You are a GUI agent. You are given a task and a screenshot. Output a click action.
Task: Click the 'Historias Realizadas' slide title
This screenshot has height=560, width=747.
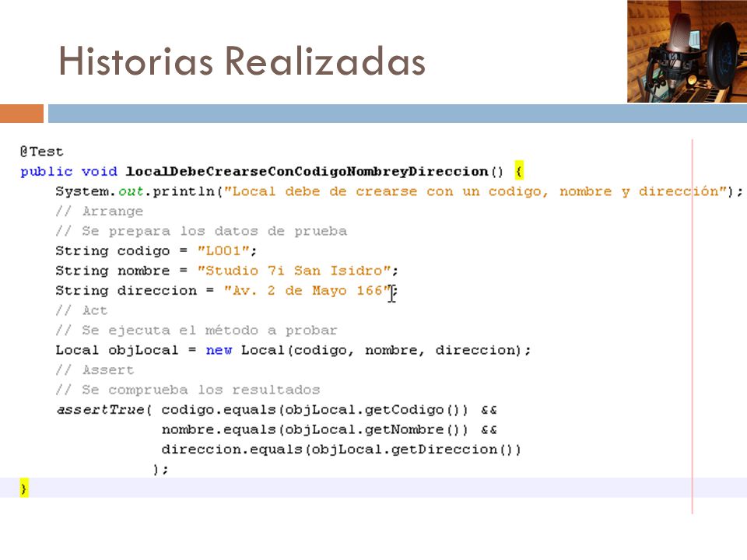242,61
